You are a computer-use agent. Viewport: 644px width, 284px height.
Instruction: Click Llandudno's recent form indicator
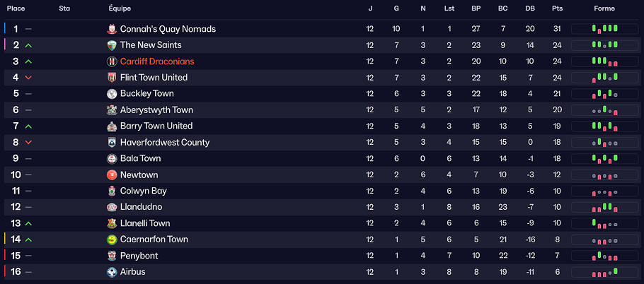(x=604, y=208)
